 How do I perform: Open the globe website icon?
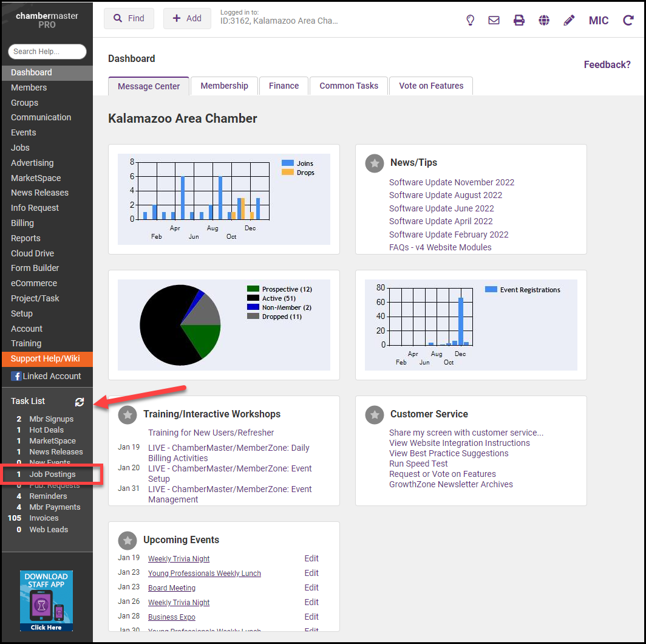tap(544, 20)
